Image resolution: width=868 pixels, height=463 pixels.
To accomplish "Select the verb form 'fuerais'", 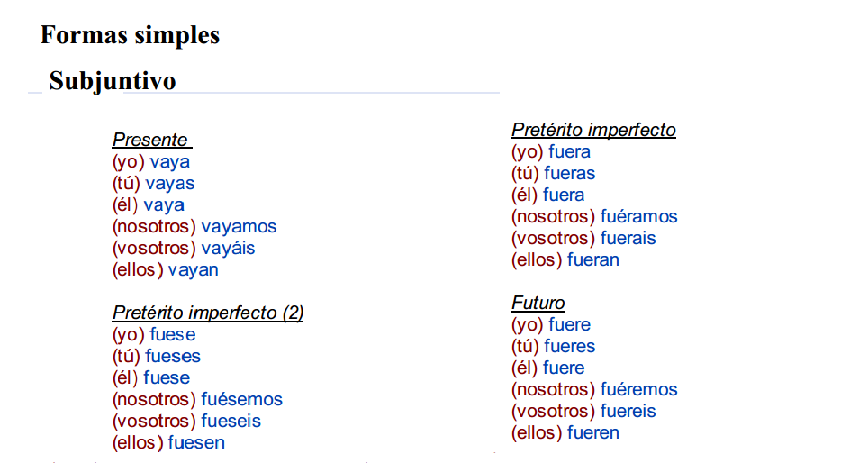I will pyautogui.click(x=628, y=238).
